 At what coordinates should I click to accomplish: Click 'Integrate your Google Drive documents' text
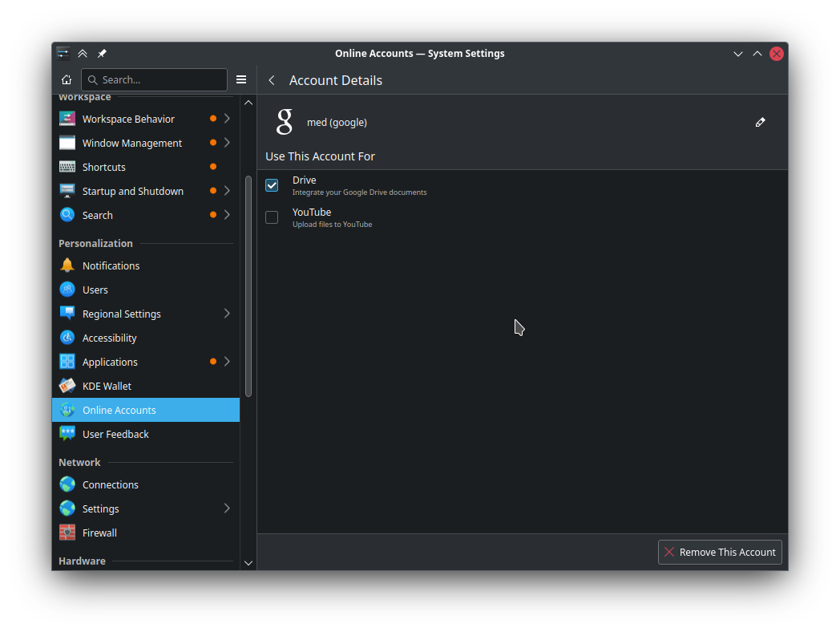(359, 192)
